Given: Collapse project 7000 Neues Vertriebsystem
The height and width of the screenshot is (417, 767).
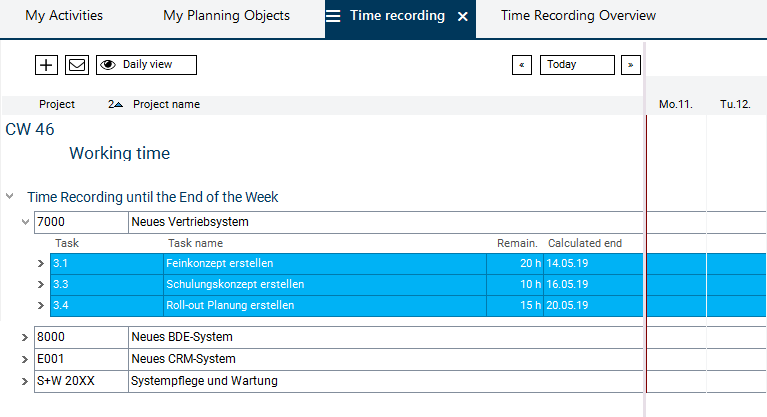Looking at the screenshot, I should tap(25, 222).
